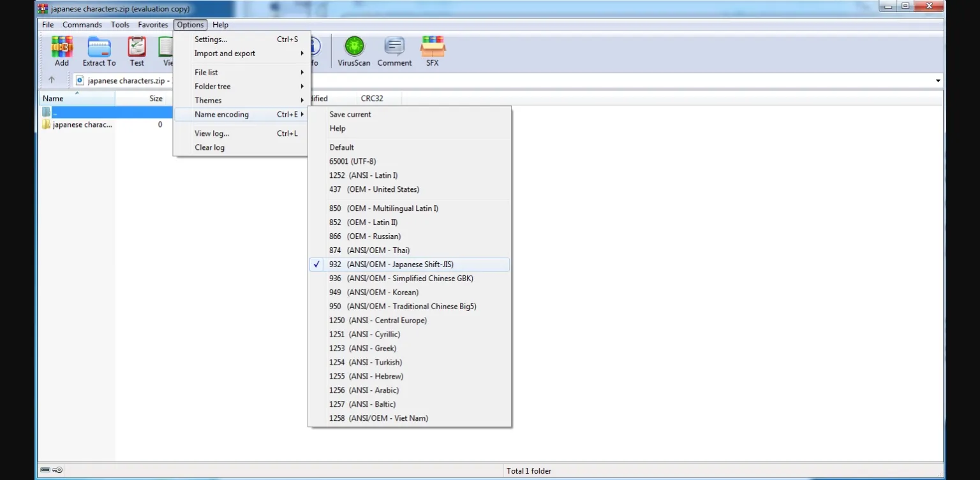Choose 65001 (UTF-8) encoding
980x480 pixels.
click(x=352, y=161)
